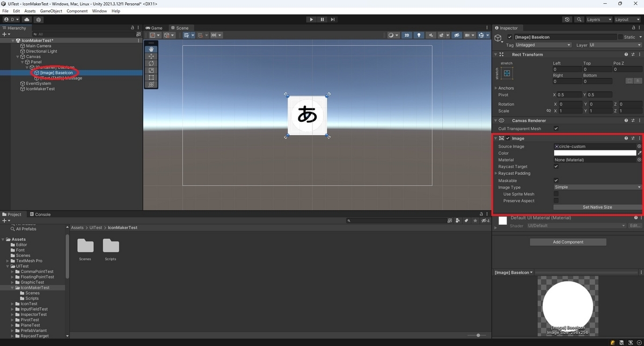Screen dimensions: 644x346
Task: Open Layout dropdown in top toolbar
Action: coord(627,19)
